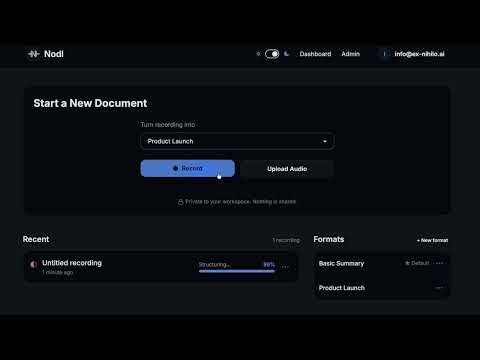
Task: Click the 1 recording count label
Action: click(286, 240)
